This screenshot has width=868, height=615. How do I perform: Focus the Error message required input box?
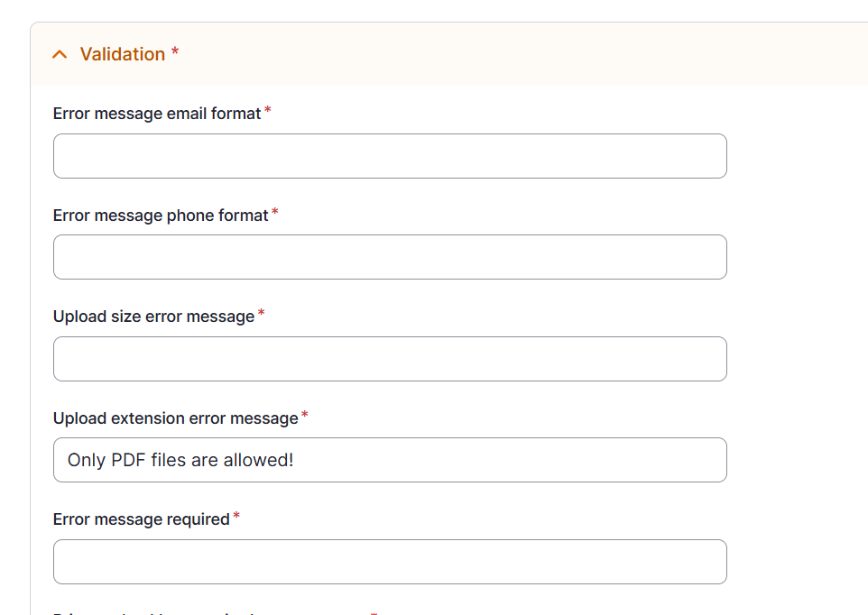pos(390,562)
